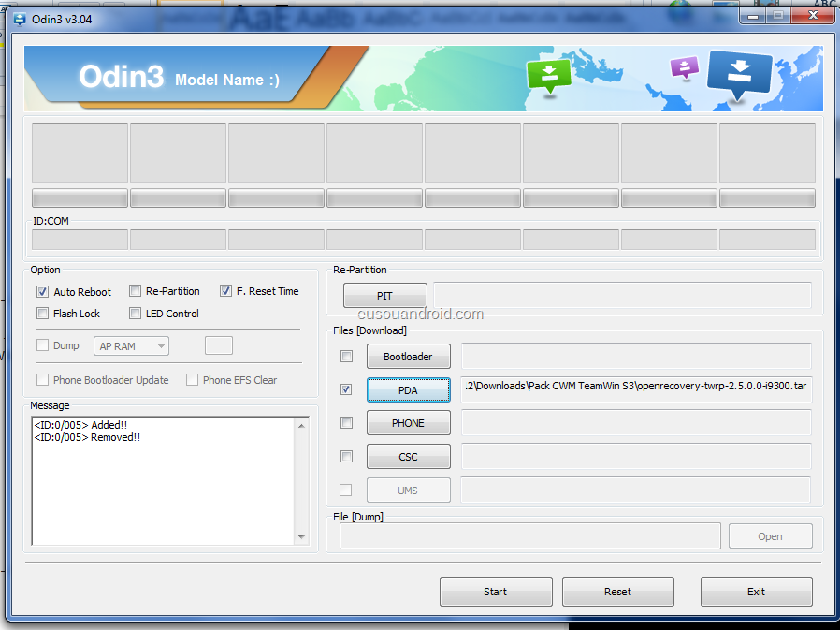Image resolution: width=840 pixels, height=630 pixels.
Task: Click the PHONE file path field
Action: (636, 422)
